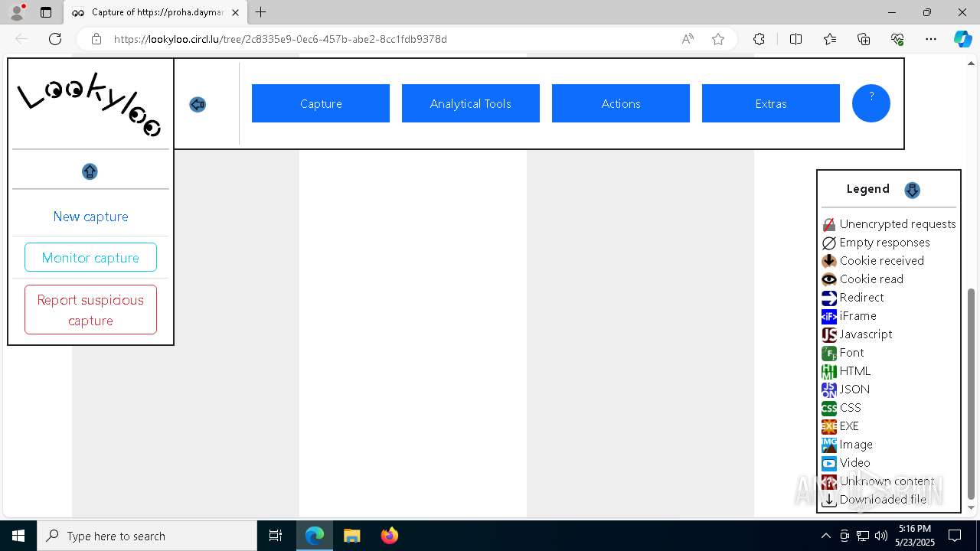Click the Downloaded file legend icon
This screenshot has width=980, height=551.
(829, 500)
